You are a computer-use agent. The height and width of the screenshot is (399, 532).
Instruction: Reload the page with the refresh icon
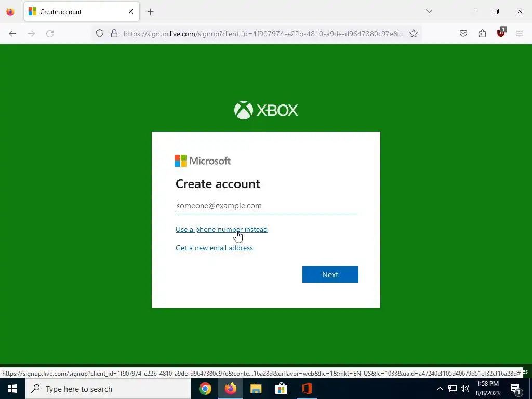(x=50, y=34)
